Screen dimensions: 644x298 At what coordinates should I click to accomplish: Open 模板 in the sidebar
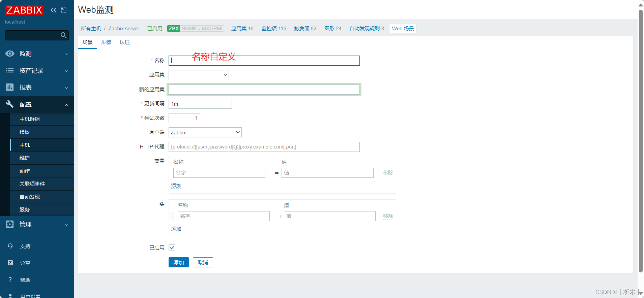(x=42, y=132)
